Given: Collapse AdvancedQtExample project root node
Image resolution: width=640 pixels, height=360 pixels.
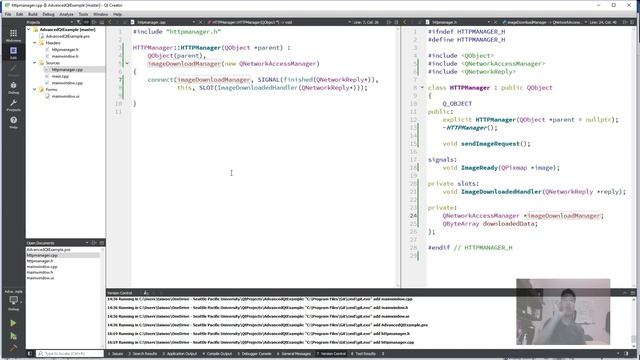Looking at the screenshot, I should 29,29.
